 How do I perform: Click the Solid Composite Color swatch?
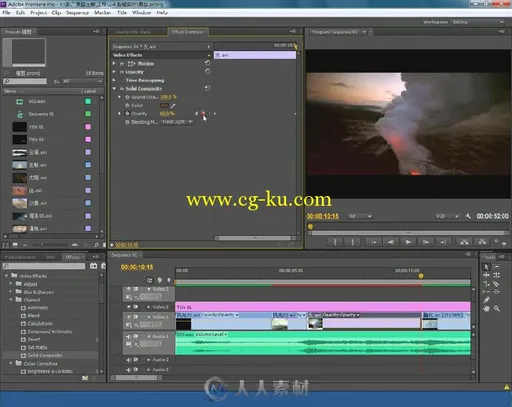coord(164,106)
